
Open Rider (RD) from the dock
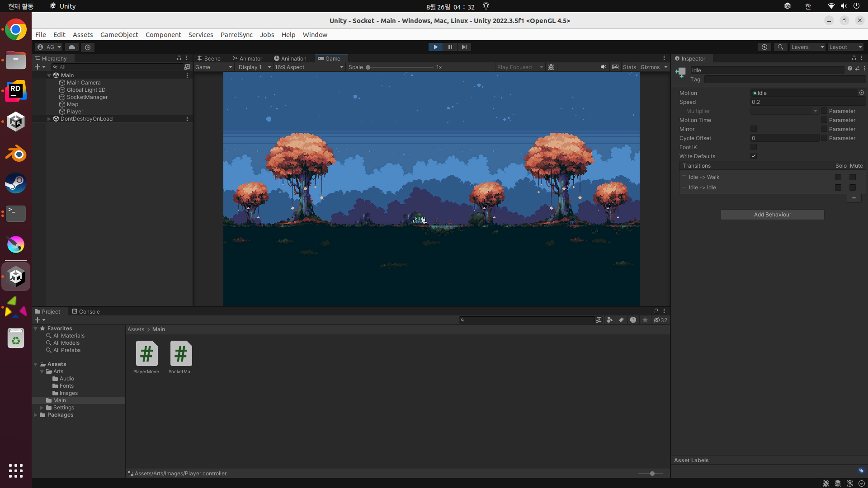tap(16, 91)
